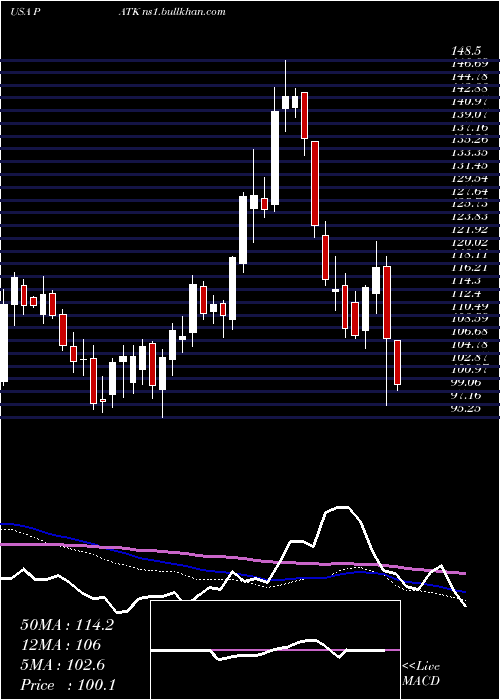Click the MACD inset chart panel
The image size is (500, 700).
(275, 650)
